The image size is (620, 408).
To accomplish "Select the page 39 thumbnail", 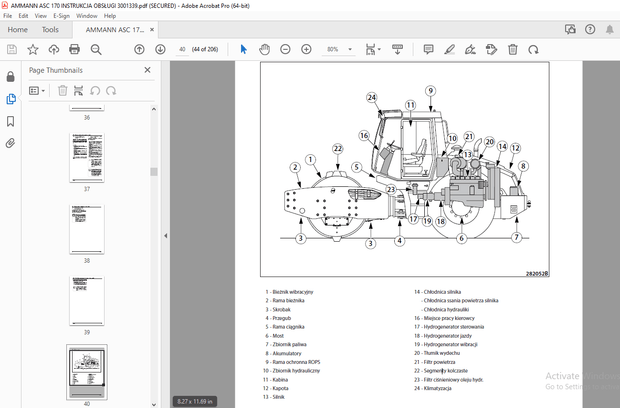I will pyautogui.click(x=87, y=301).
